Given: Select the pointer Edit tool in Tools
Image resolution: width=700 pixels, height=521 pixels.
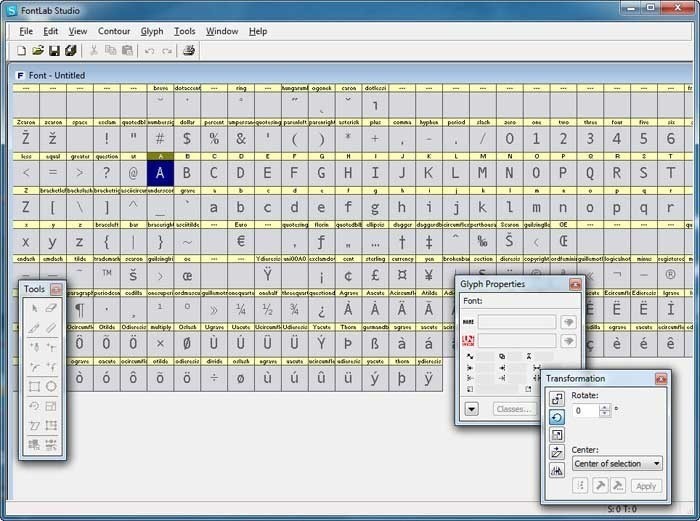Looking at the screenshot, I should (34, 309).
